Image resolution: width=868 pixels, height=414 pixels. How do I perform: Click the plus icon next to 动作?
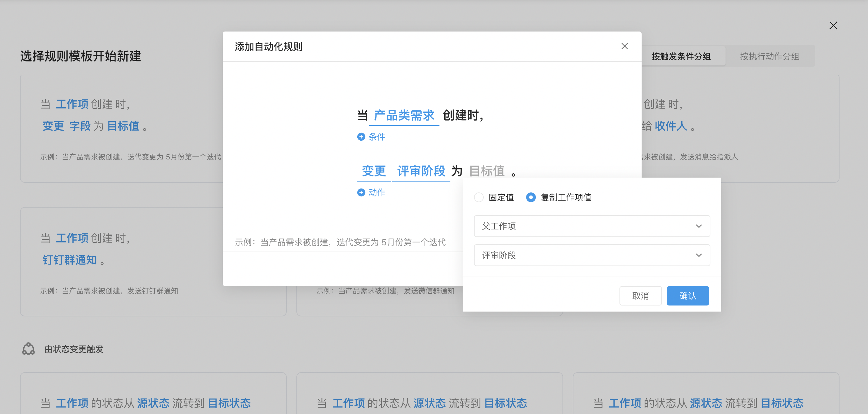click(361, 192)
